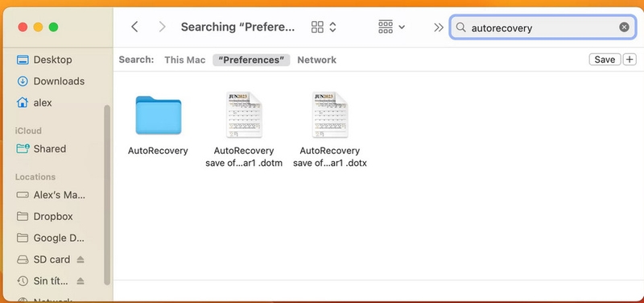Select the AutoRecovery folder icon

pos(158,115)
